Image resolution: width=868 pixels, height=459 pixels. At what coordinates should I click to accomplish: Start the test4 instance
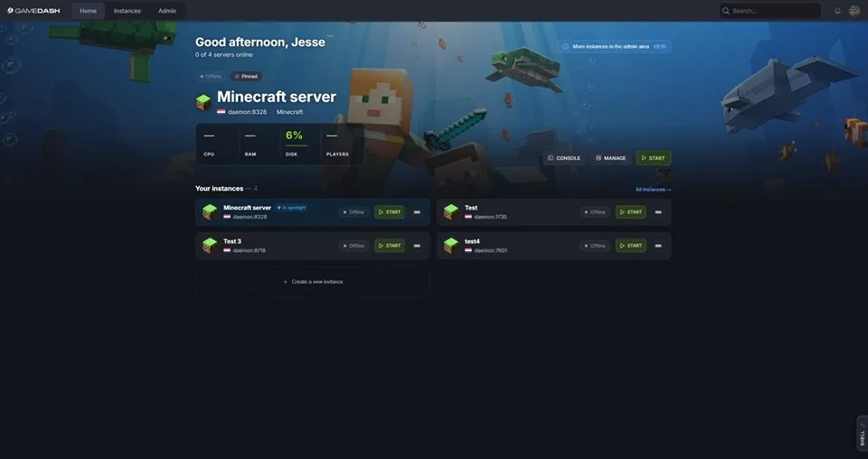pos(631,246)
